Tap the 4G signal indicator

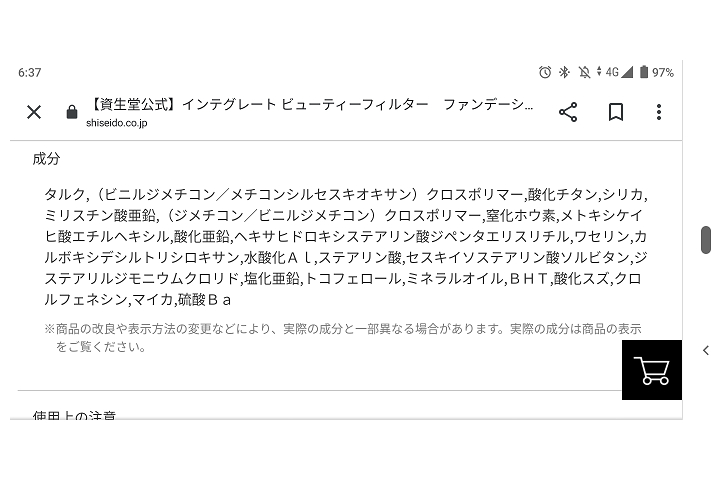615,72
